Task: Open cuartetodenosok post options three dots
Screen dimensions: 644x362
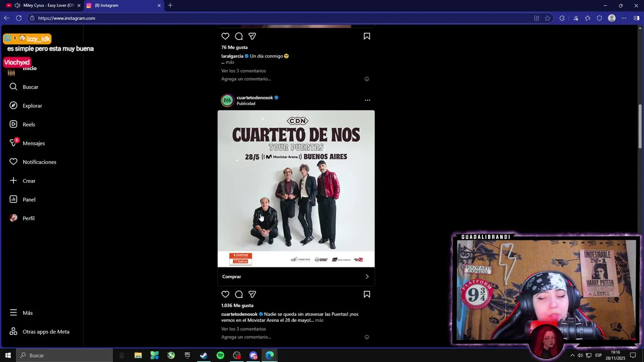Action: 367,101
